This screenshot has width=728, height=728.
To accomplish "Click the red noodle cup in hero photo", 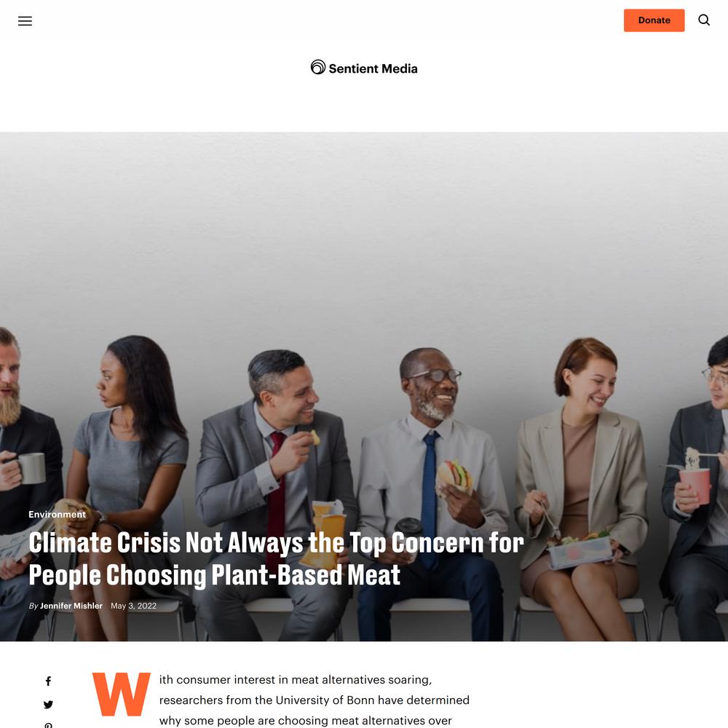I will (x=695, y=485).
